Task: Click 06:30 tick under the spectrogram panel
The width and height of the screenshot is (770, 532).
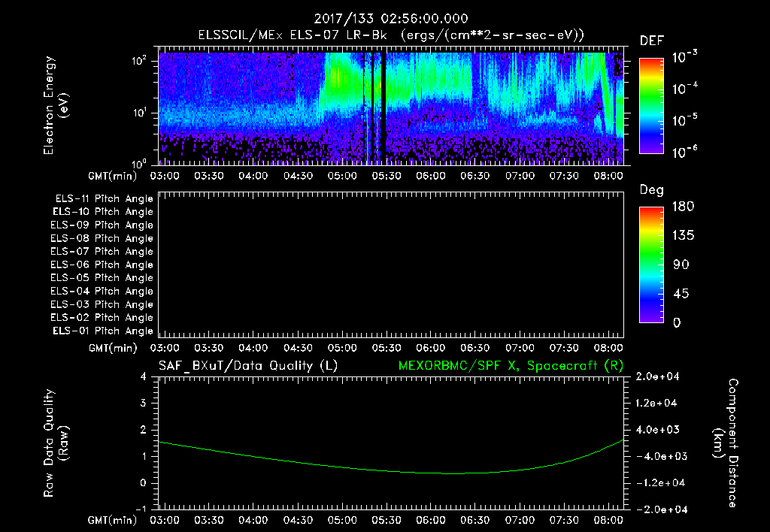Action: 475,176
